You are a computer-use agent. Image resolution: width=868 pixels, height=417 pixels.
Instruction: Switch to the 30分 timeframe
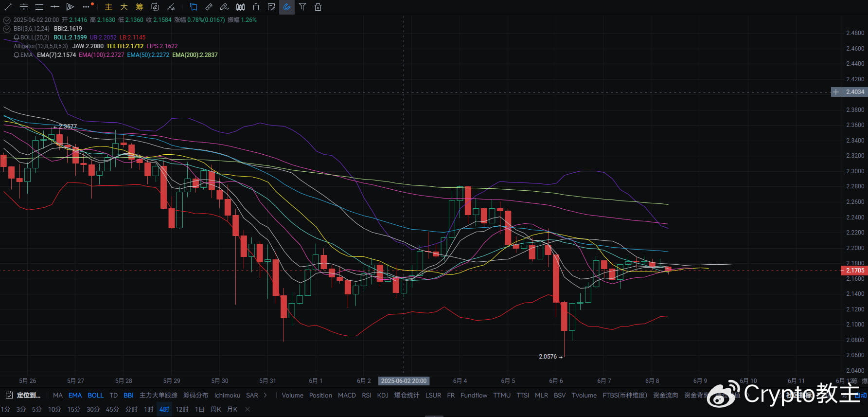pyautogui.click(x=93, y=409)
